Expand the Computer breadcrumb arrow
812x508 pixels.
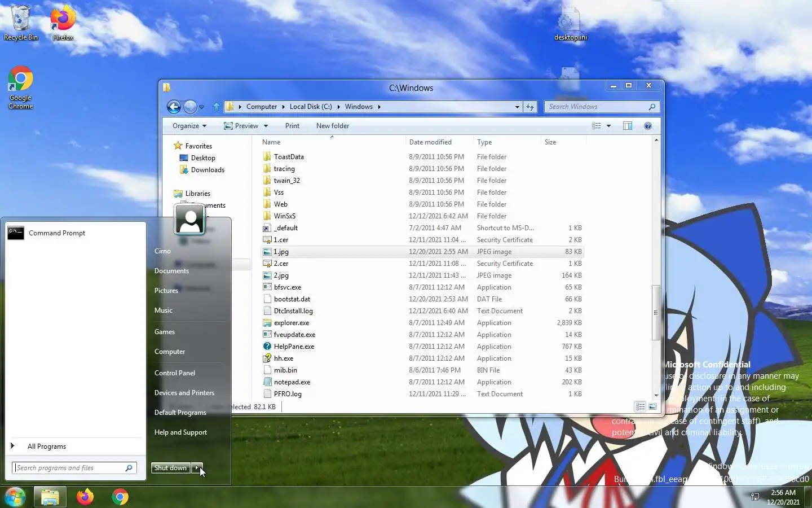[x=283, y=107]
